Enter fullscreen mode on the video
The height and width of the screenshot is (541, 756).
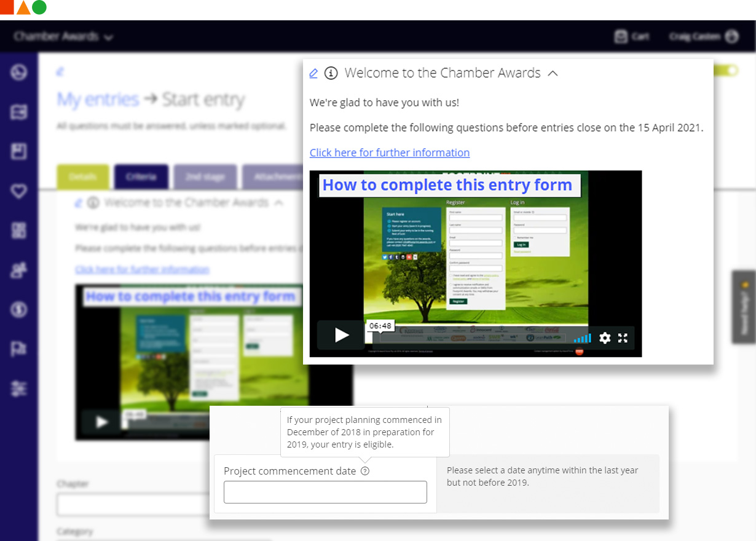tap(623, 338)
